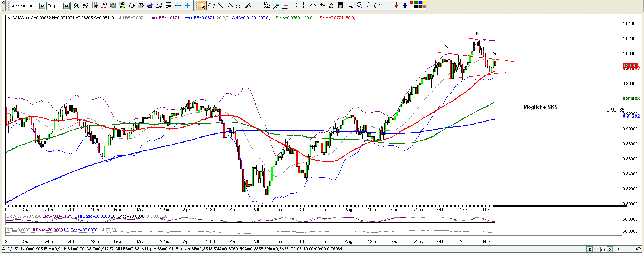Image resolution: width=644 pixels, height=253 pixels.
Task: Select the zoom area rectangle tool
Action: [359, 5]
